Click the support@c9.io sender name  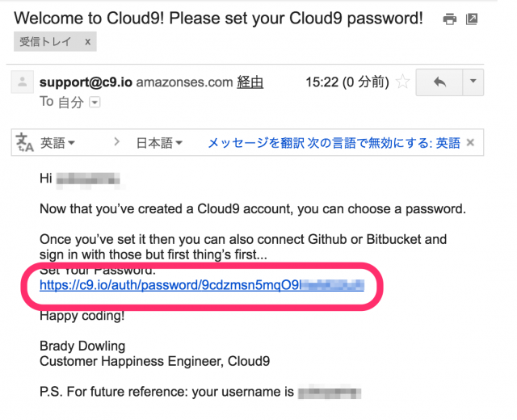86,82
